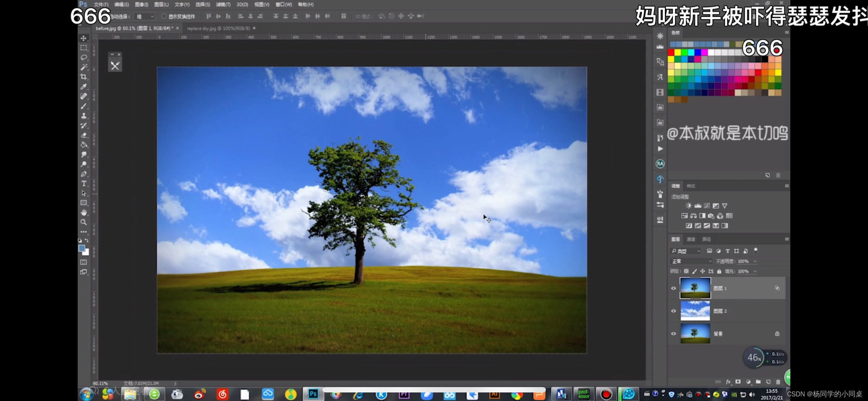The image size is (868, 401).
Task: Select the Move tool
Action: [x=84, y=38]
